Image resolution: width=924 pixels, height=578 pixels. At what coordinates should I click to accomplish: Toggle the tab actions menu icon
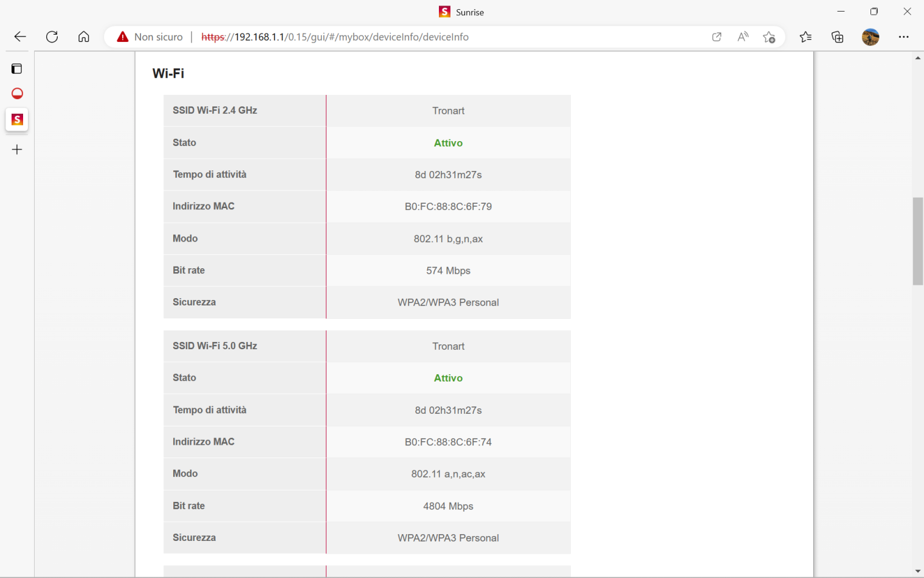coord(17,69)
